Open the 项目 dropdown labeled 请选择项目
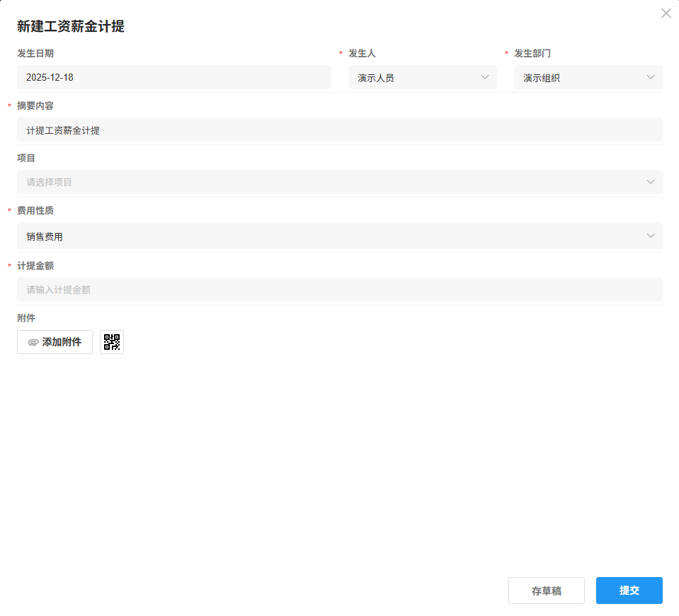Viewport: 679px width, 616px height. [340, 182]
